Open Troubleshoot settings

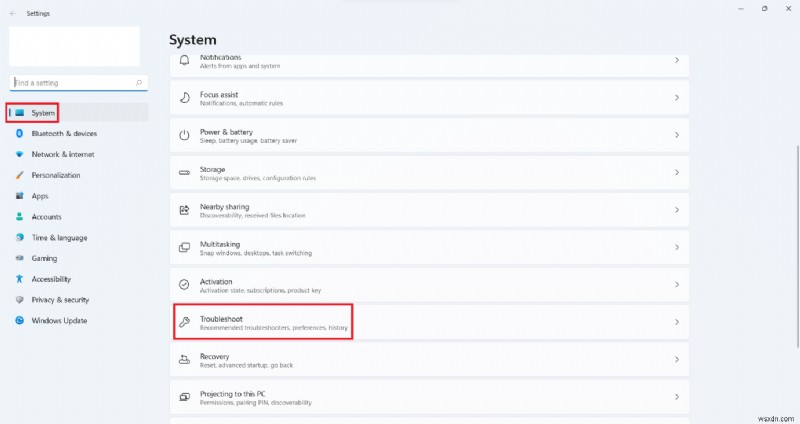429,322
